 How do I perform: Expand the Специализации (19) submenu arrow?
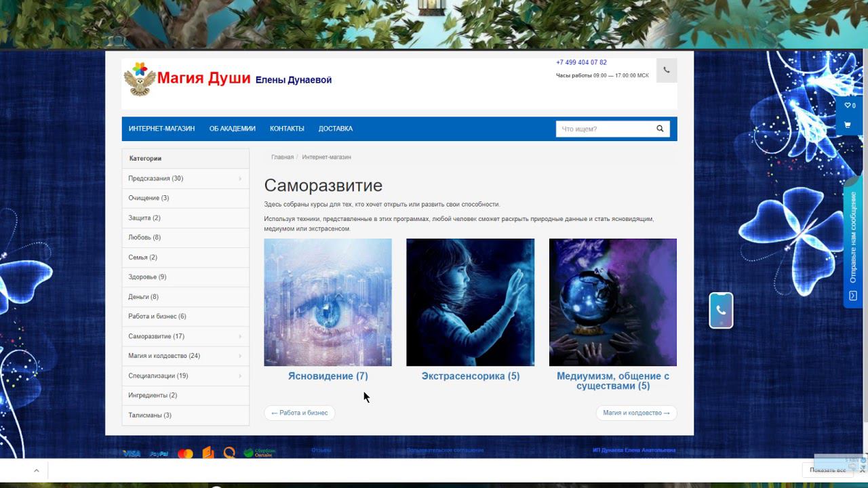tap(240, 376)
